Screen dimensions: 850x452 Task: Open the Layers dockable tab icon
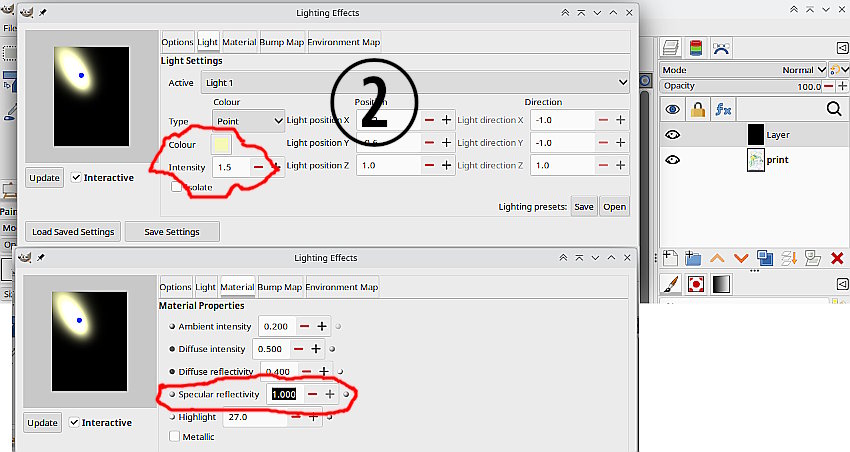671,48
